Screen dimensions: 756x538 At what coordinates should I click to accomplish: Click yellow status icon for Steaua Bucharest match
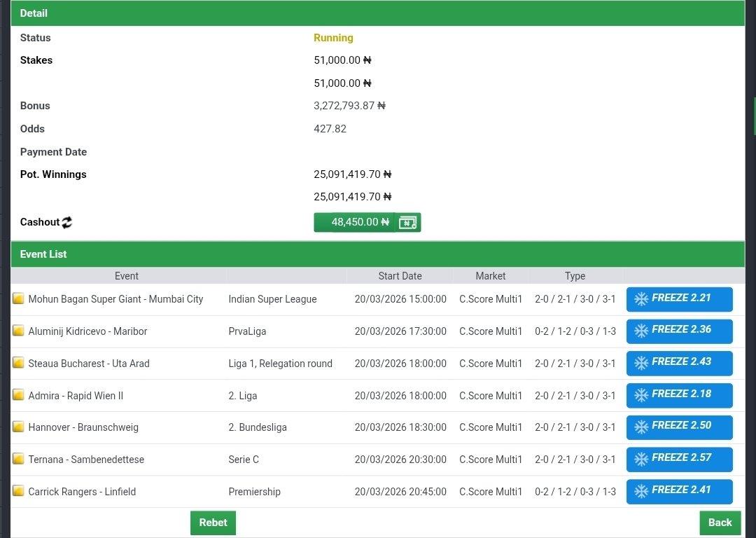18,362
